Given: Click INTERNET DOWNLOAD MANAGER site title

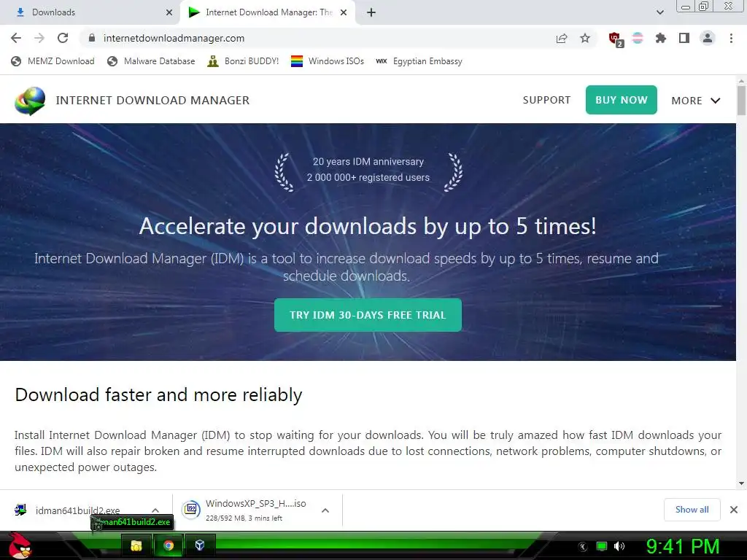Looking at the screenshot, I should [152, 101].
